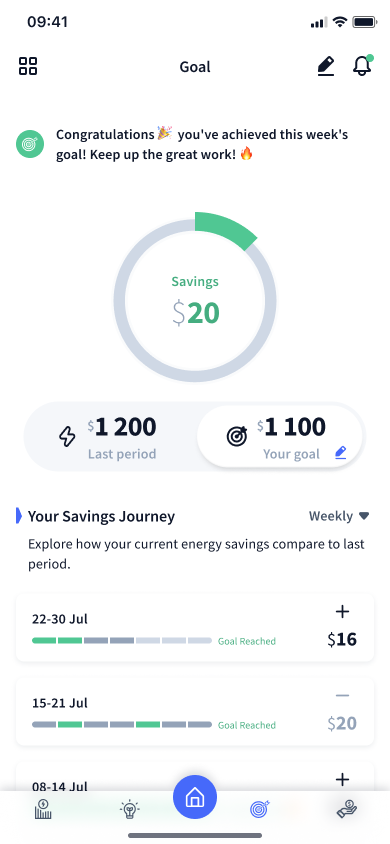Tap the blue home button

pyautogui.click(x=195, y=797)
